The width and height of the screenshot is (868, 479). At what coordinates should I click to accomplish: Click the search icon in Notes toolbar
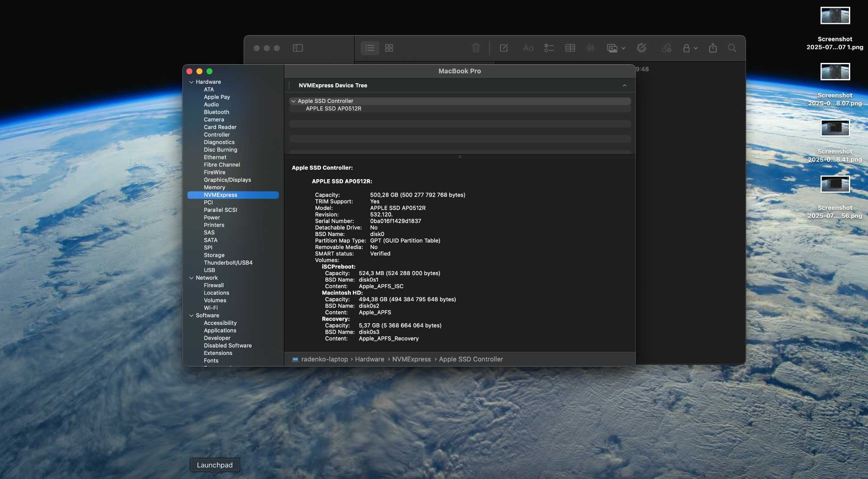pos(732,48)
